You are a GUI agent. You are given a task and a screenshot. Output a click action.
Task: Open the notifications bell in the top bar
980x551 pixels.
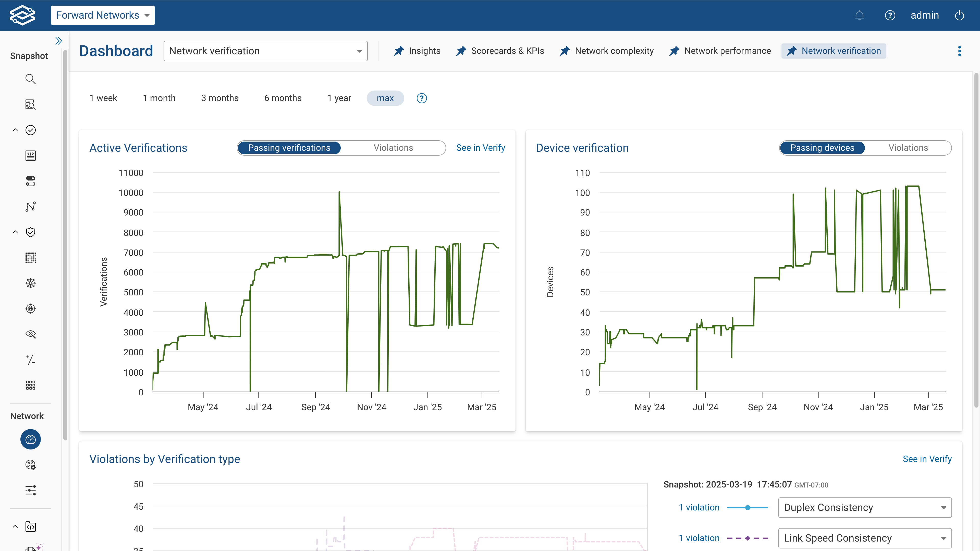[859, 15]
